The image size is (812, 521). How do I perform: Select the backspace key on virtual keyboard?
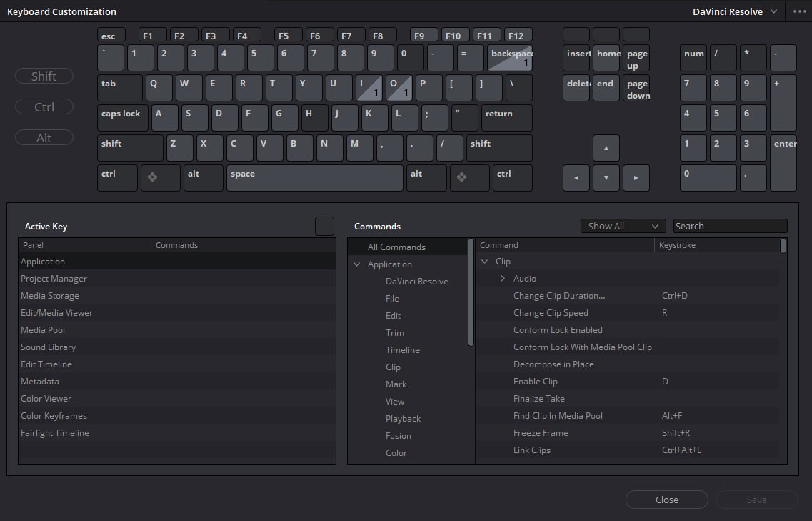pyautogui.click(x=510, y=58)
